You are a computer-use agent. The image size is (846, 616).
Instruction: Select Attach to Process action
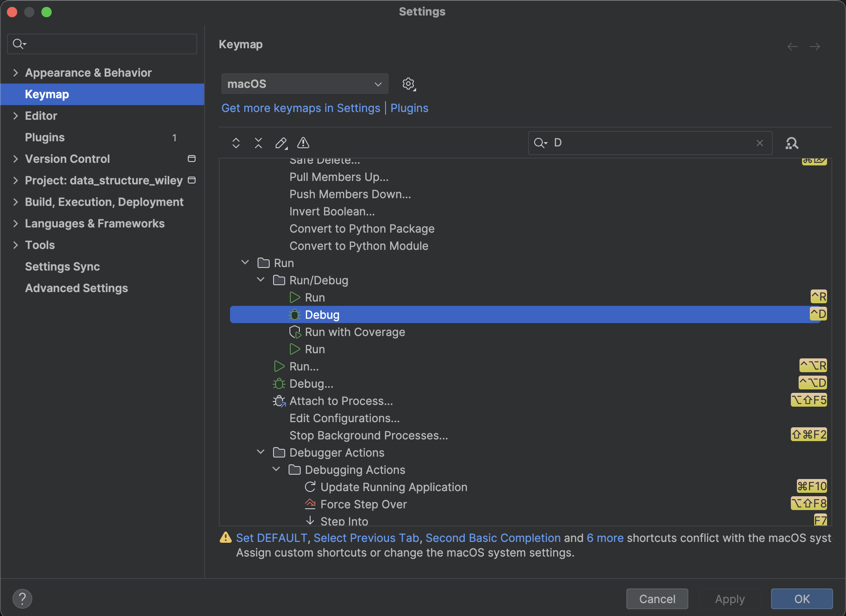(341, 401)
